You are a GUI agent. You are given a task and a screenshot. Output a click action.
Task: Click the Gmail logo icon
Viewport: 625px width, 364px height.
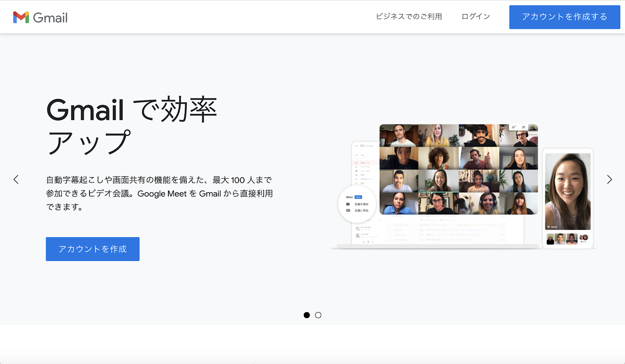tap(21, 17)
